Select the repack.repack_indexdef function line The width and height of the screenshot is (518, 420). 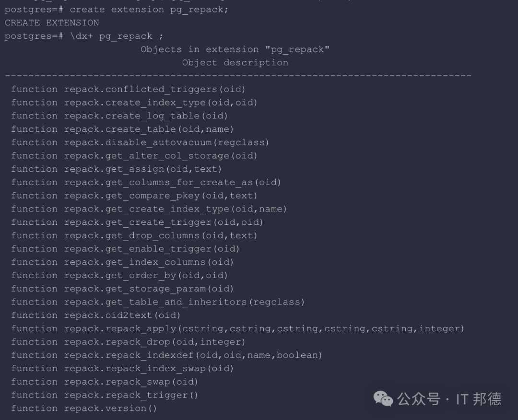166,355
